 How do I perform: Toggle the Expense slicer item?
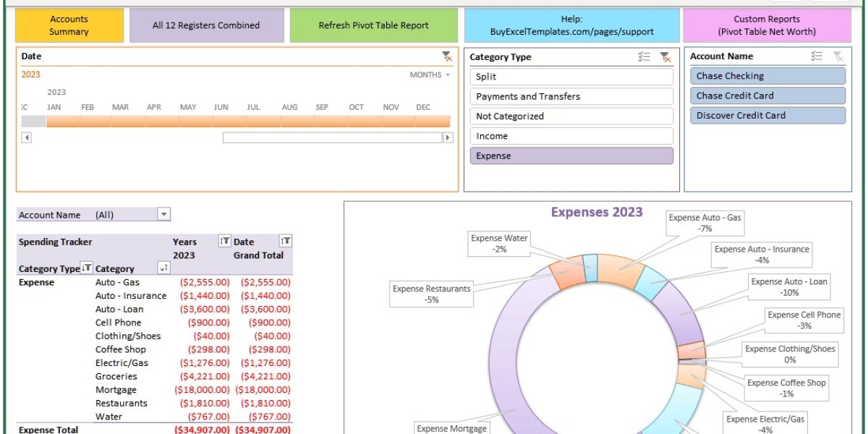pos(571,156)
